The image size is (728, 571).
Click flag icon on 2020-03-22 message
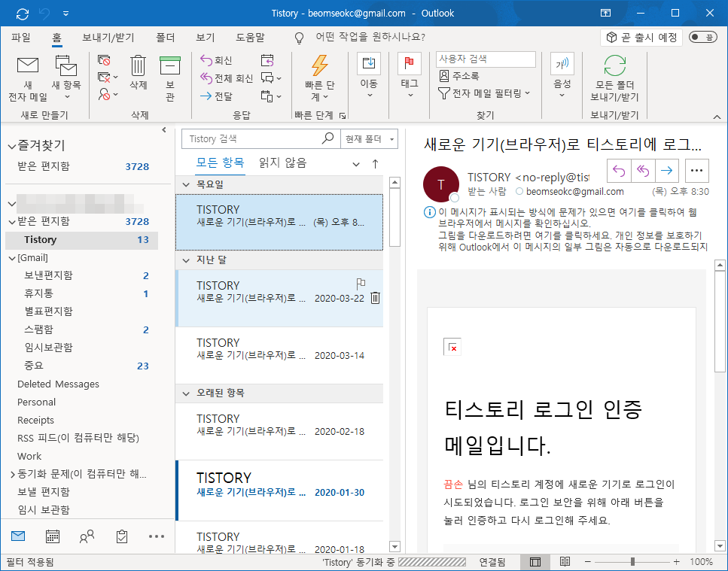tap(361, 283)
